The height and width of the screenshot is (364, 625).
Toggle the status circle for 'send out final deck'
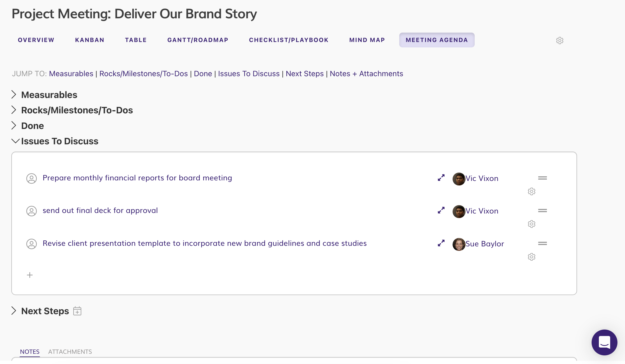pos(32,211)
